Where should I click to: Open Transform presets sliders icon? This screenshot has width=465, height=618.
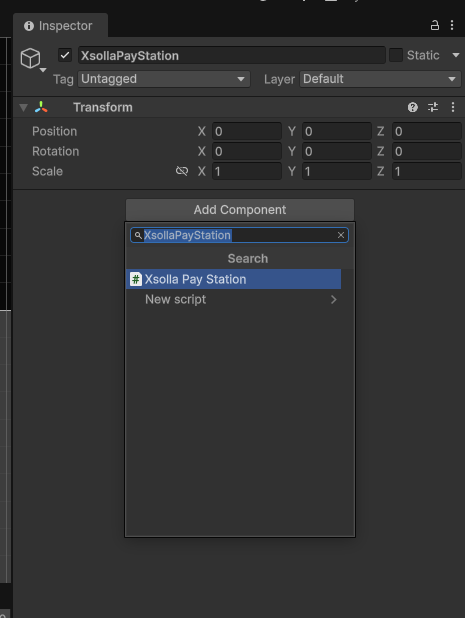(433, 107)
